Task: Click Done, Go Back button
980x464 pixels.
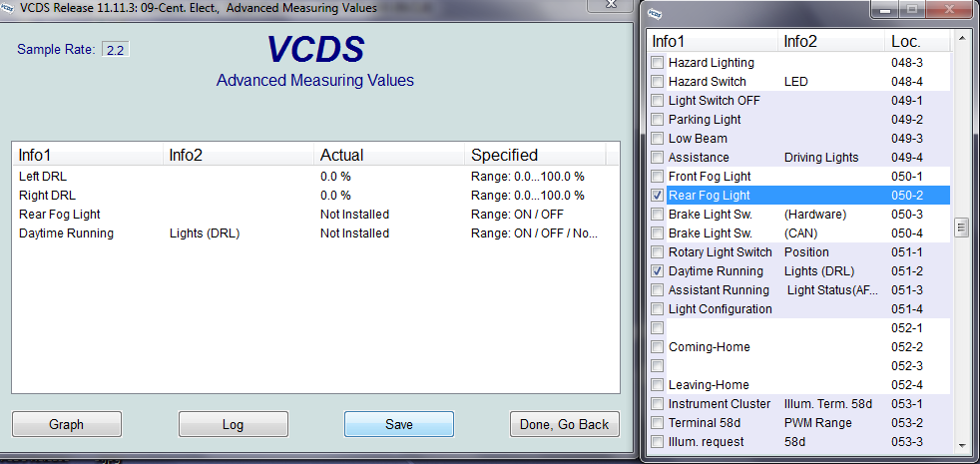Action: pyautogui.click(x=565, y=425)
